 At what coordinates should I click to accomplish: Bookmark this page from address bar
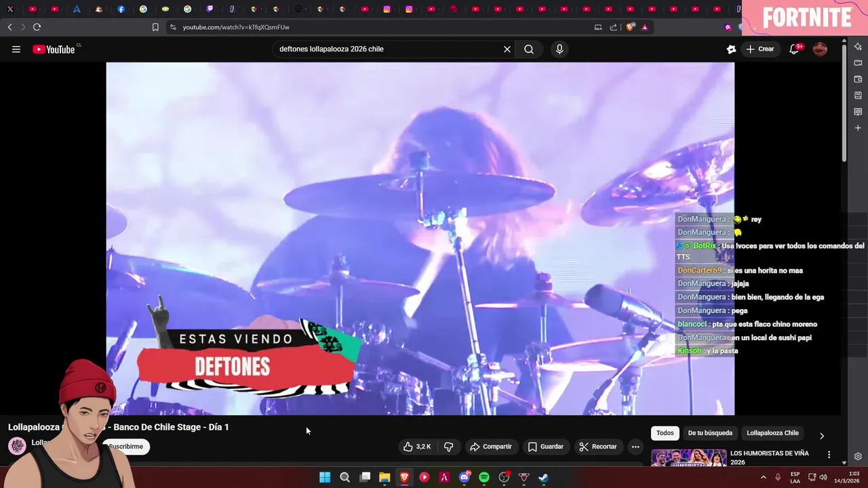155,27
